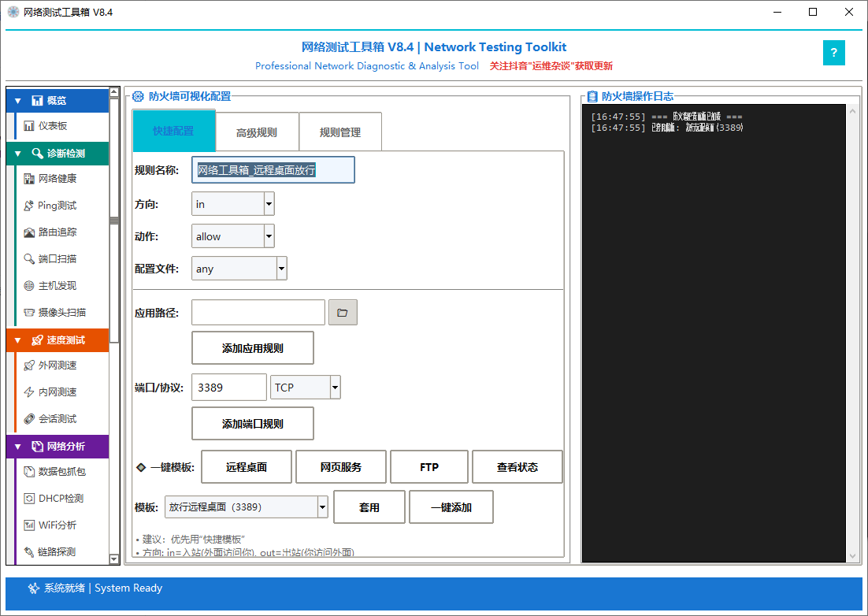Viewport: 868px width, 616px height.
Task: Click the log panel scroll-down arrow
Action: [852, 556]
